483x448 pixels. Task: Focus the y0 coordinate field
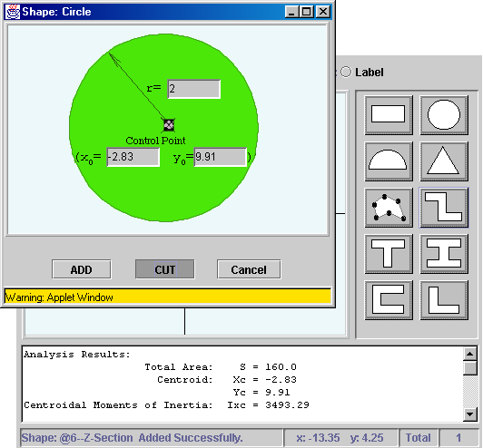(221, 157)
